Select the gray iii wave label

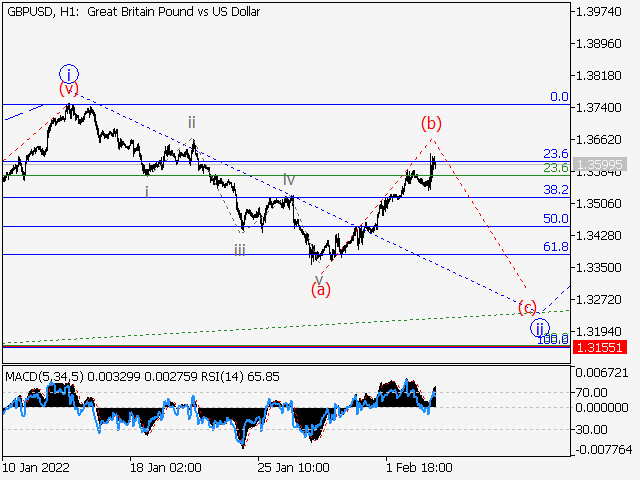pyautogui.click(x=240, y=250)
